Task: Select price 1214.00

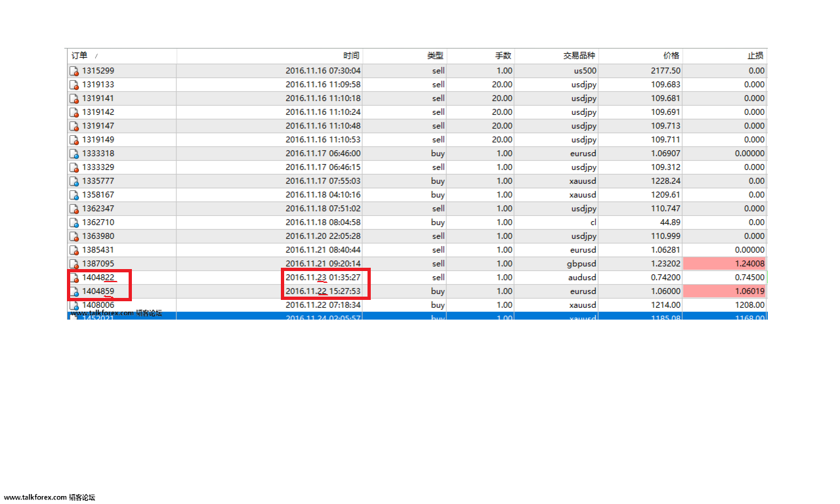Action: 665,305
